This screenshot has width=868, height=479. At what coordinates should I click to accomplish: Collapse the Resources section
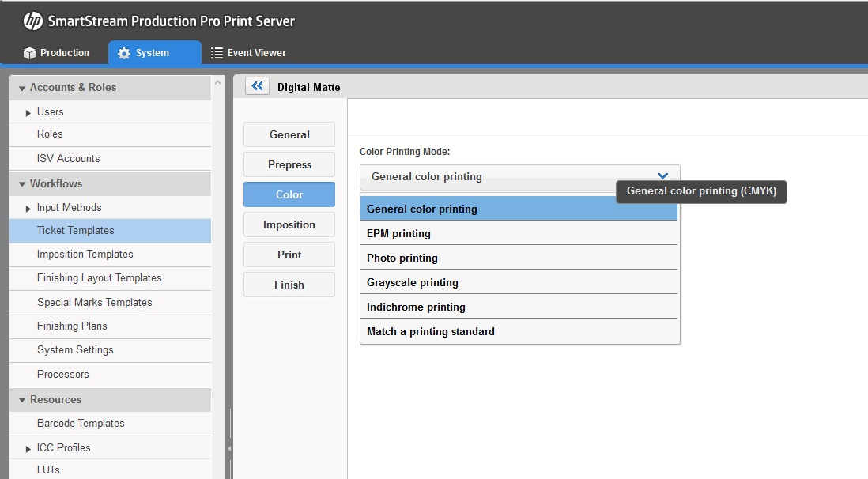[x=23, y=399]
